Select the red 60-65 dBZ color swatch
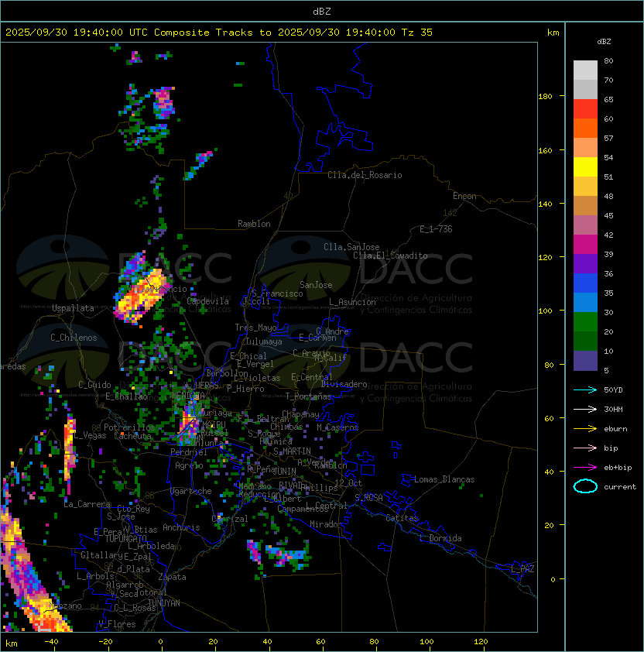The width and height of the screenshot is (644, 652). click(x=585, y=109)
